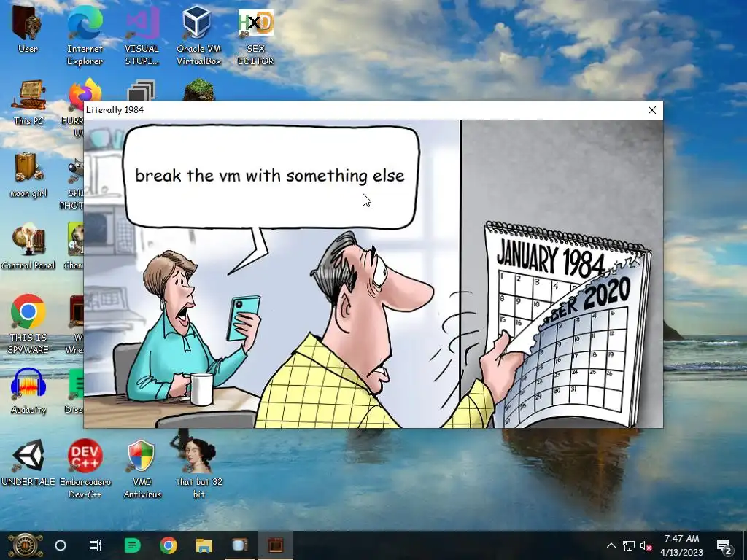
Task: Click the muted volume tray icon
Action: [646, 545]
